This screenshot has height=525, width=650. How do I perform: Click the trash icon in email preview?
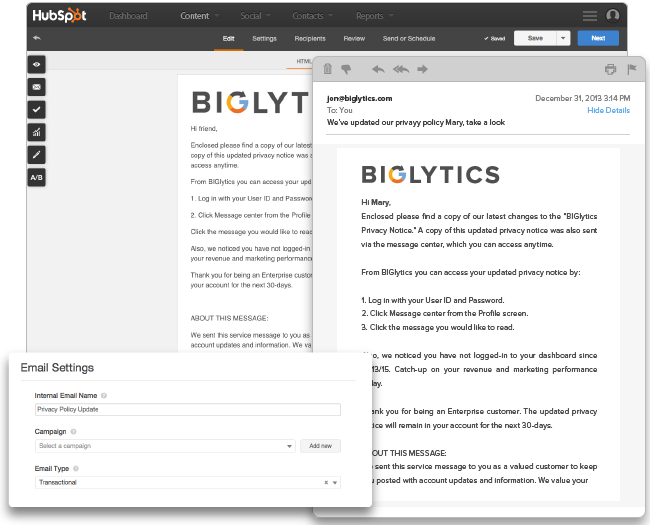[327, 69]
